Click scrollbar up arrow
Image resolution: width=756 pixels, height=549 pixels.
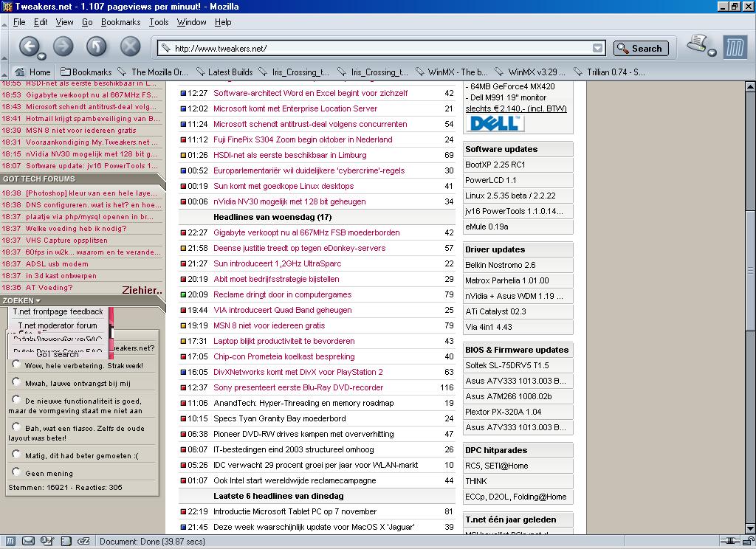(x=750, y=87)
